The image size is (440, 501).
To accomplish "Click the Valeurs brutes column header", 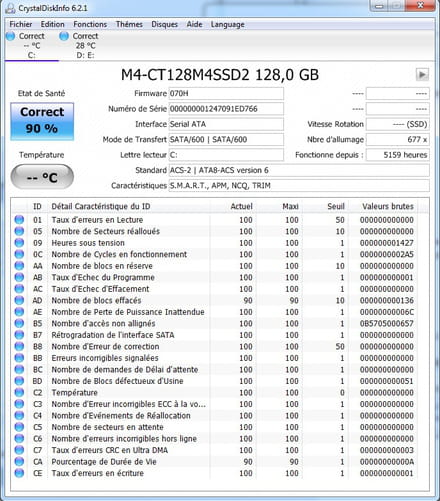I will tap(383, 206).
